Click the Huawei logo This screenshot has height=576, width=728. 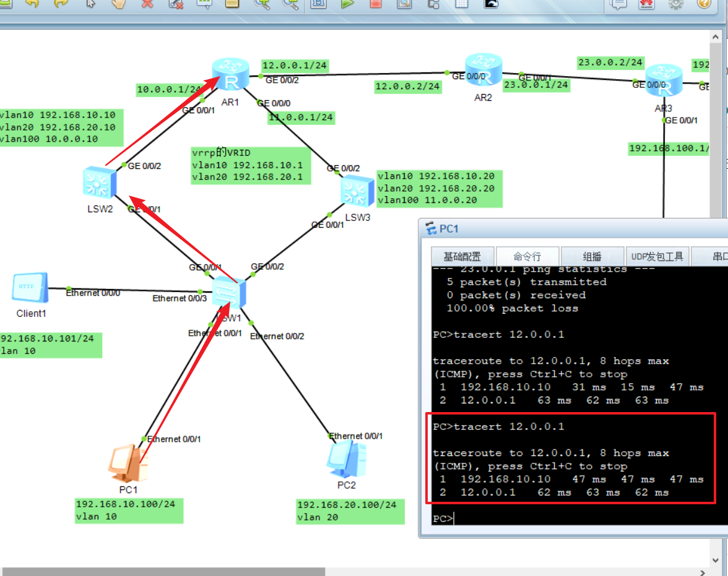pos(646,5)
